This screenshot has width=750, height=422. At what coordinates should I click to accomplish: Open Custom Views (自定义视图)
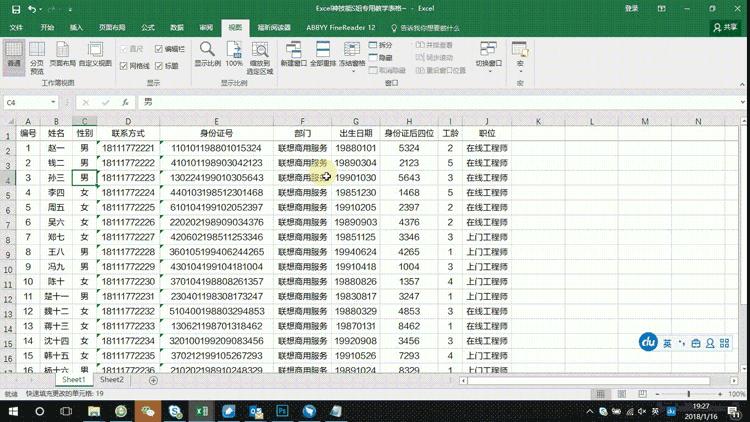[x=95, y=54]
